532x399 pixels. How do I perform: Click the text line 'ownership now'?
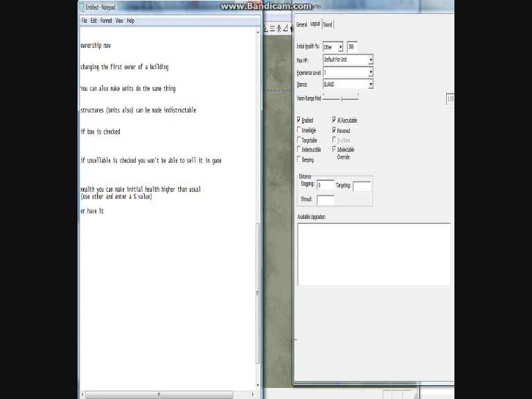coord(96,46)
